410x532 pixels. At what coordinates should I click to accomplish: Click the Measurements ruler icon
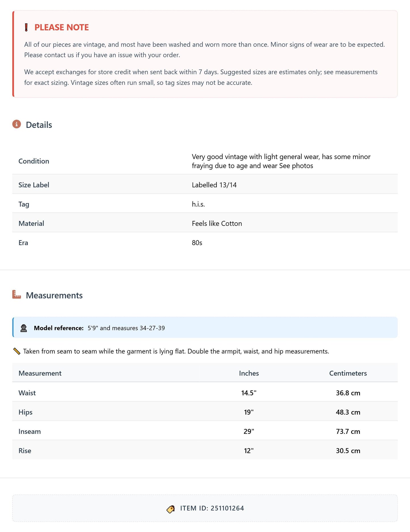[x=16, y=294]
